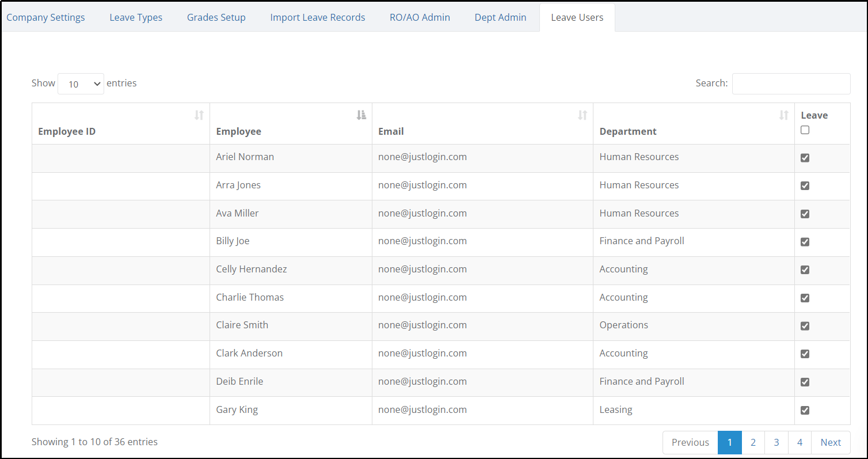This screenshot has height=459, width=868.
Task: Click the name Billy Joe
Action: click(233, 241)
